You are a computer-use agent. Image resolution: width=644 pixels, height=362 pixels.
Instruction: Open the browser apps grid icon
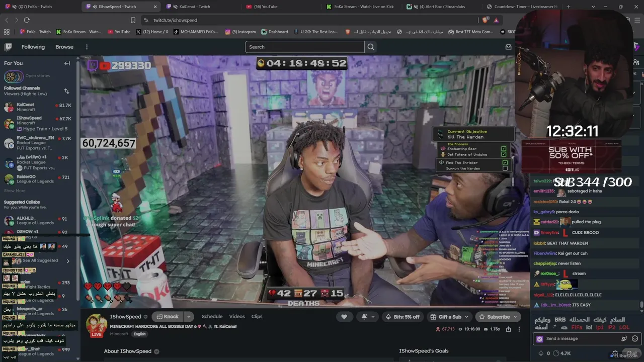(7, 32)
